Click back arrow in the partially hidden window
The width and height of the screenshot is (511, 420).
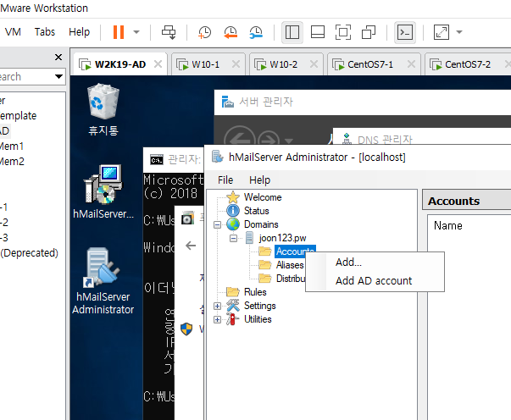191,246
